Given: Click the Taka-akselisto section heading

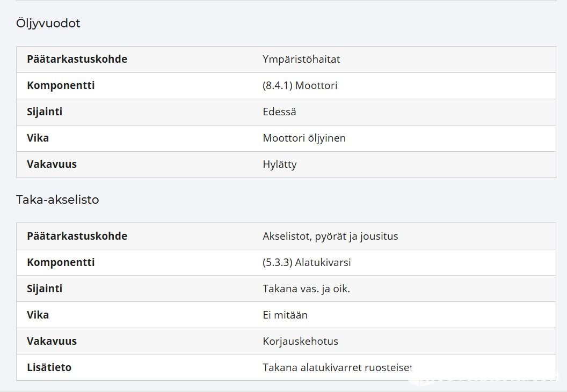Looking at the screenshot, I should tap(57, 199).
